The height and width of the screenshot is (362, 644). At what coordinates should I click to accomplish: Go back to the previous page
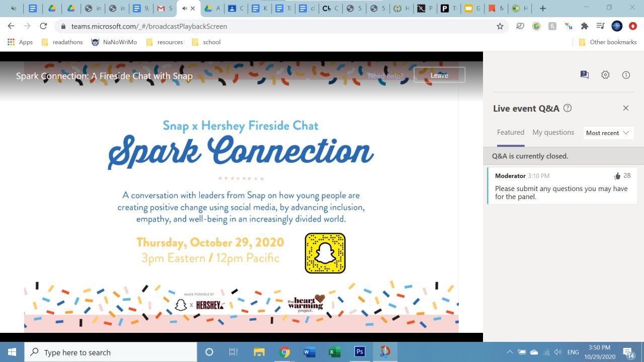[x=11, y=26]
